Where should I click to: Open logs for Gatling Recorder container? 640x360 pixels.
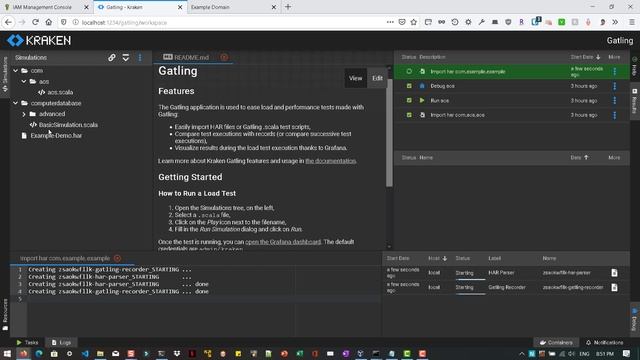click(x=614, y=287)
